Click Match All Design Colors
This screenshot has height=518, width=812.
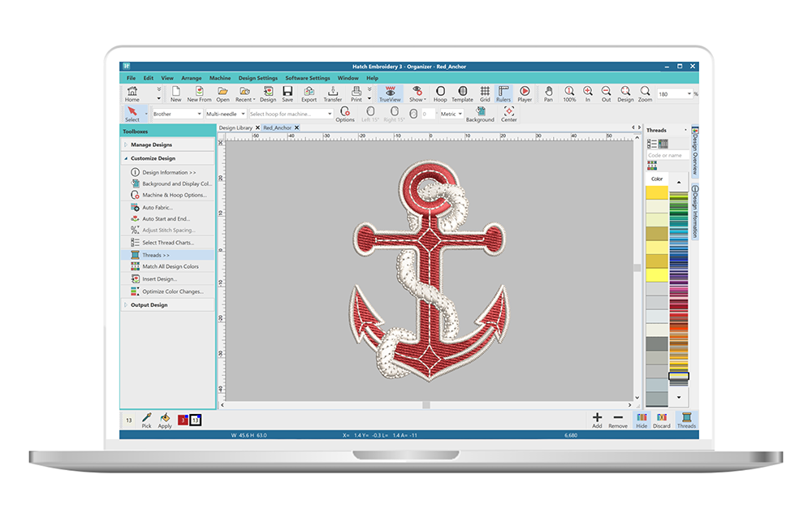coord(171,266)
